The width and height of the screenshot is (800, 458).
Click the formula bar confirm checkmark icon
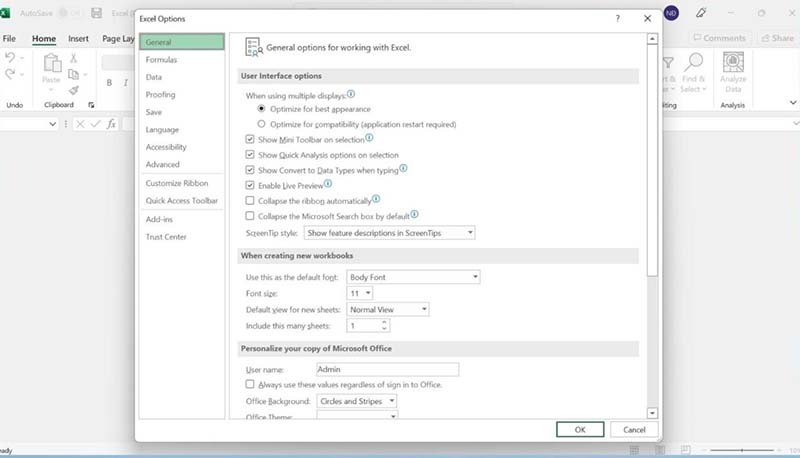click(x=95, y=124)
